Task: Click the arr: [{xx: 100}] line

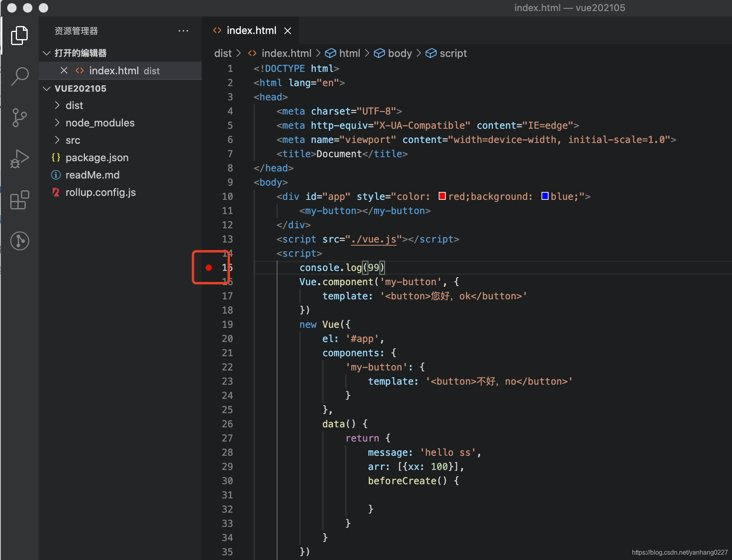Action: pyautogui.click(x=416, y=467)
